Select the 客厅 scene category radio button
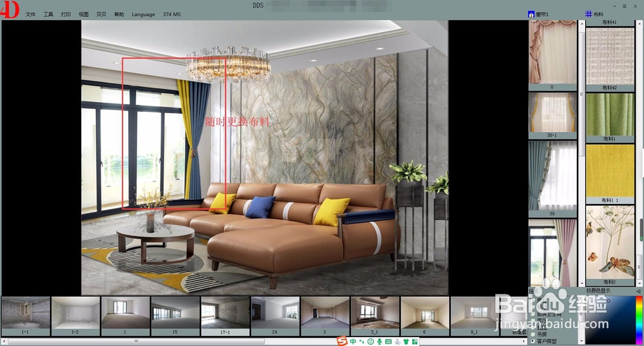644x346 pixels. point(533,321)
